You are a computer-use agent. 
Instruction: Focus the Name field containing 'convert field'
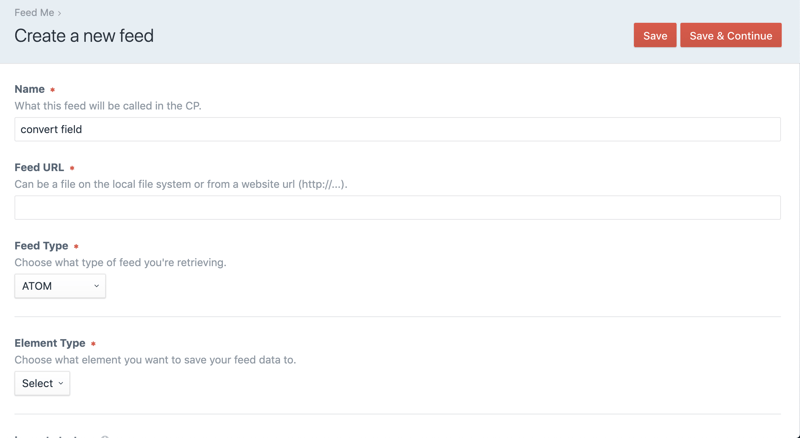[x=397, y=129]
